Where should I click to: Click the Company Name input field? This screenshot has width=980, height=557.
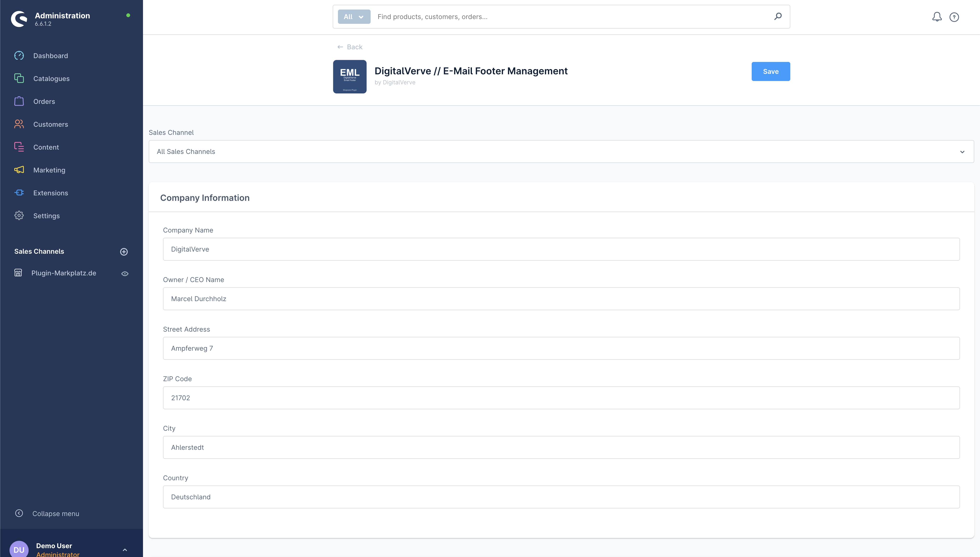(x=561, y=249)
